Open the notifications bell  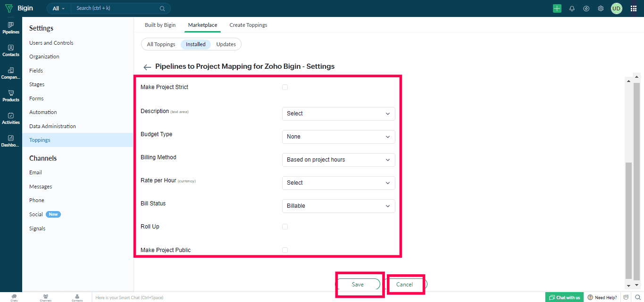click(x=572, y=8)
